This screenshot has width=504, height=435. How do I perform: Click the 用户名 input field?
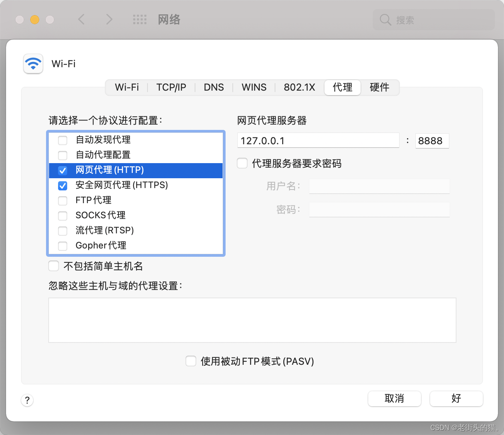[380, 186]
